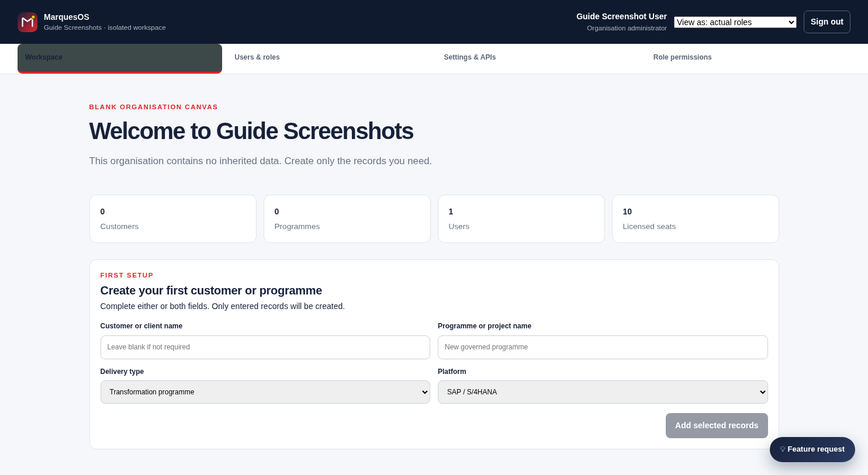Click the Guide Screenshot User name
This screenshot has height=475, width=868.
[621, 16]
